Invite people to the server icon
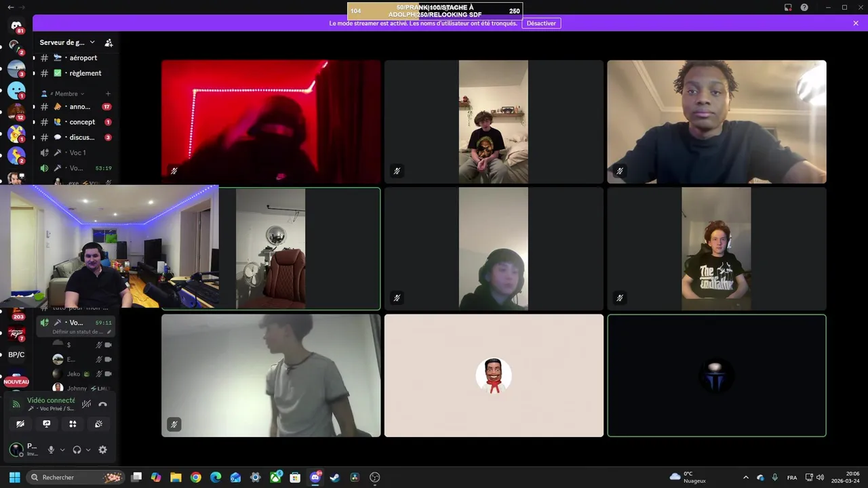 tap(108, 43)
